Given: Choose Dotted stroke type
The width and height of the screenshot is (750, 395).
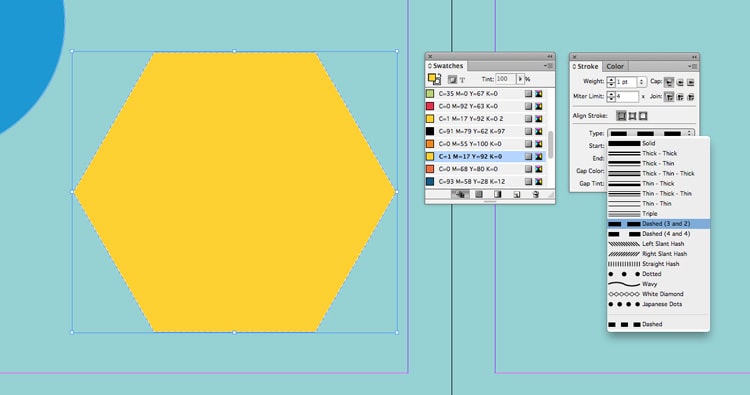Looking at the screenshot, I should [x=659, y=274].
